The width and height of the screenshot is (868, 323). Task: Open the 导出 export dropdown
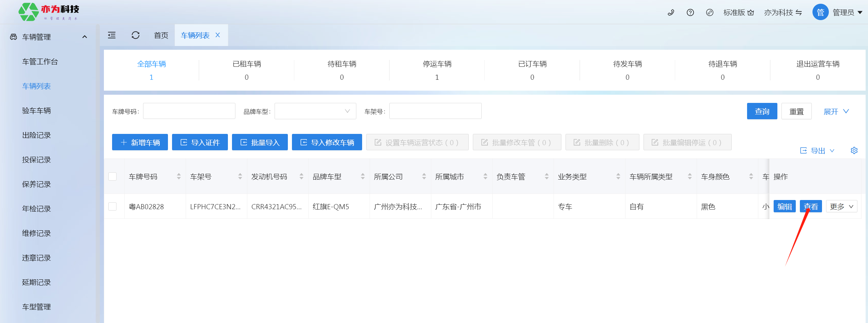[x=817, y=151]
